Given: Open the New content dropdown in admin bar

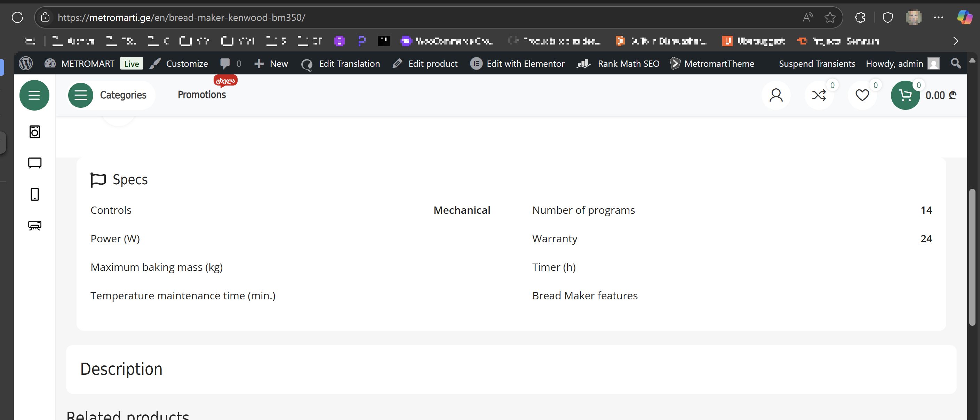Looking at the screenshot, I should (271, 64).
